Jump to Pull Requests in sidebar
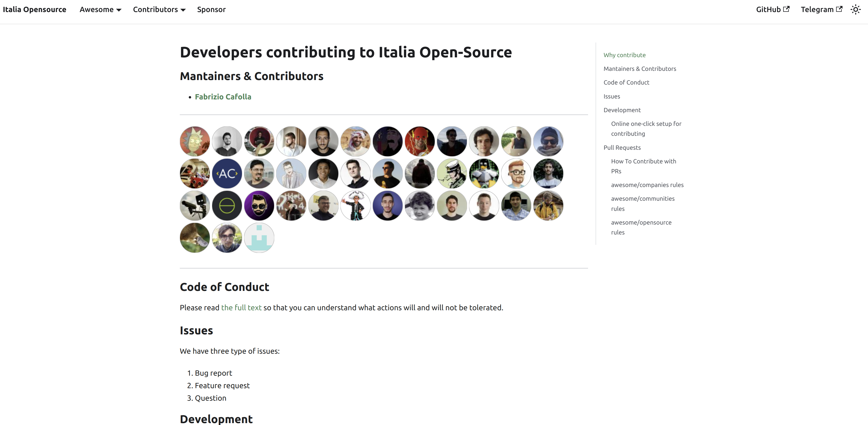Screen dimensions: 868x425 (x=622, y=148)
